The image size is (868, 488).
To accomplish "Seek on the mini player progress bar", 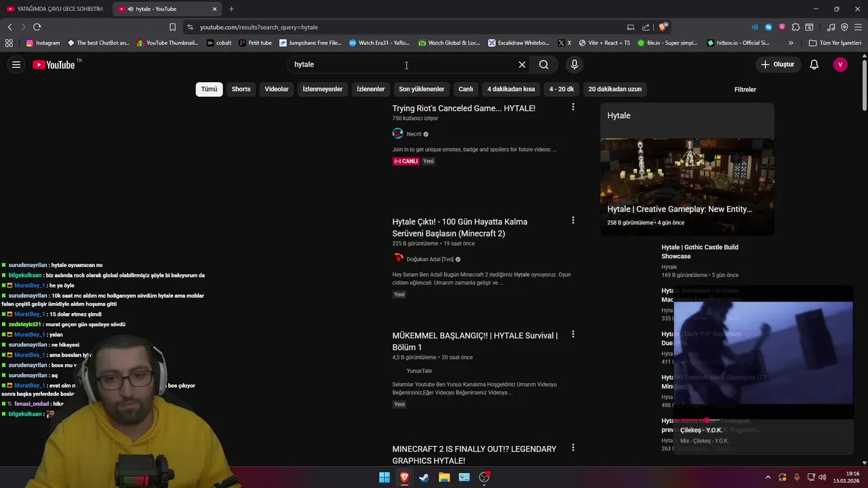I will click(763, 420).
